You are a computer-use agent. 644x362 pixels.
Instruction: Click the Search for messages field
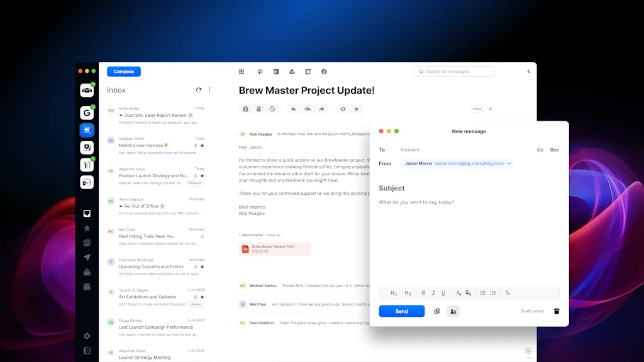pos(454,71)
